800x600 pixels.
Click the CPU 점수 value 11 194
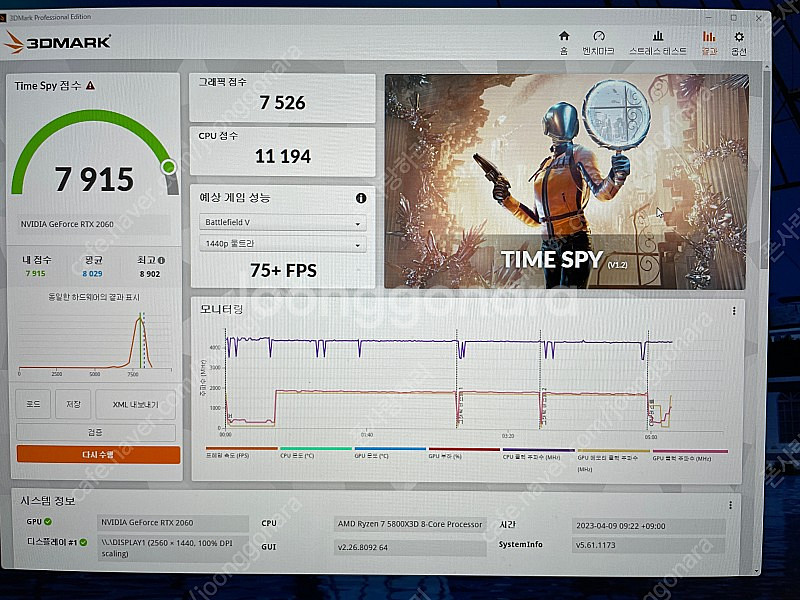283,156
